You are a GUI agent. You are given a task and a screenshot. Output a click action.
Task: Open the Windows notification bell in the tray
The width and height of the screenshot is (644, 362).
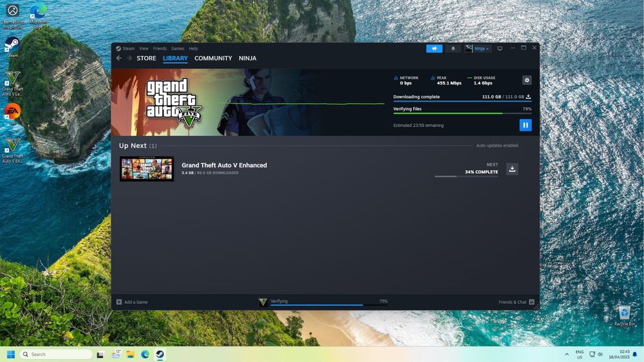coord(635,354)
